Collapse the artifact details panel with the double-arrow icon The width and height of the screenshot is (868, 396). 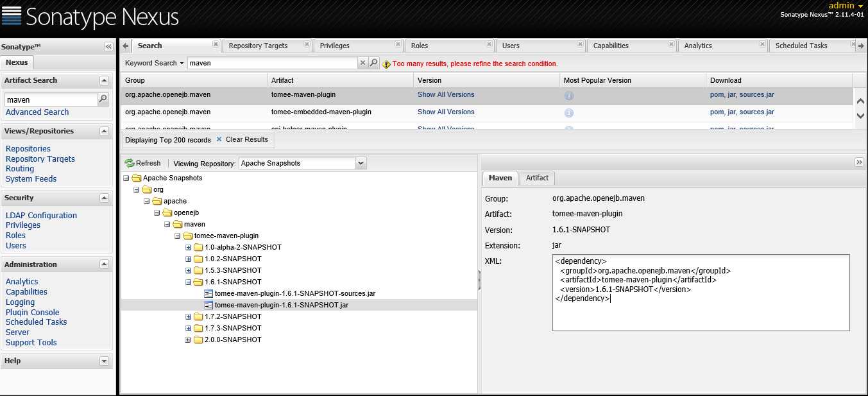pyautogui.click(x=860, y=162)
